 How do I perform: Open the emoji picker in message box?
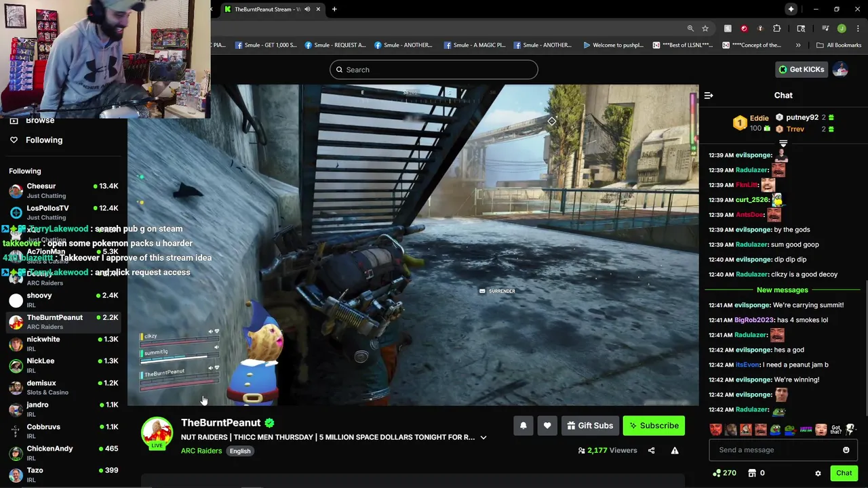point(846,450)
